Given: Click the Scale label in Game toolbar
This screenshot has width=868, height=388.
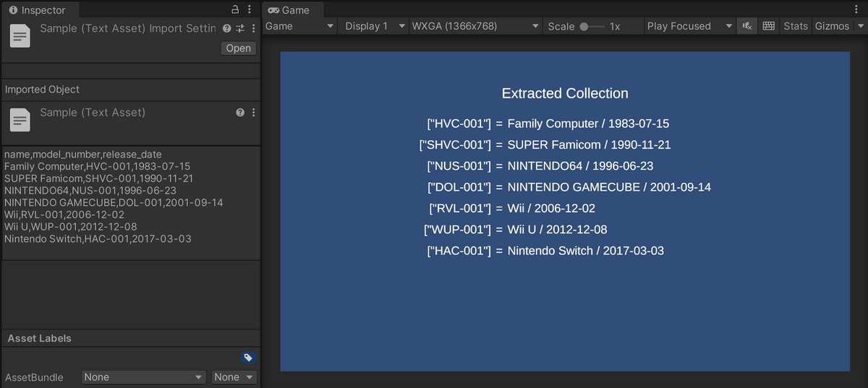Looking at the screenshot, I should point(561,26).
